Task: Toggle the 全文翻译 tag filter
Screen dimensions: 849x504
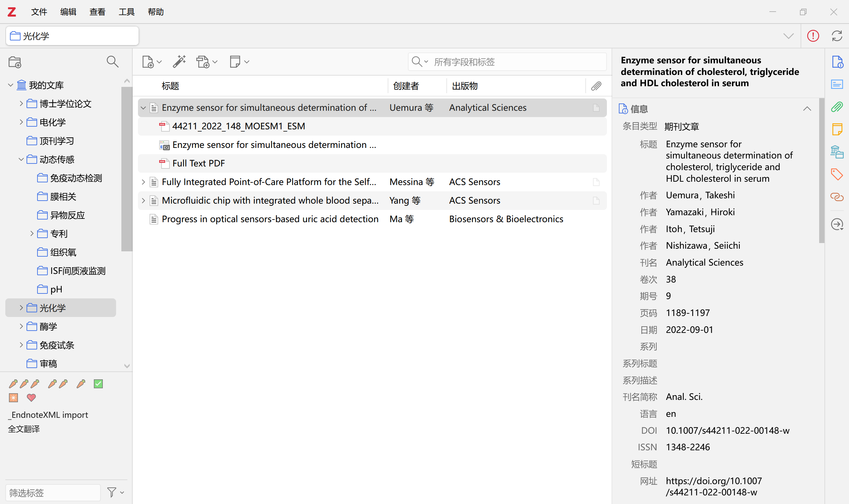Action: tap(24, 429)
